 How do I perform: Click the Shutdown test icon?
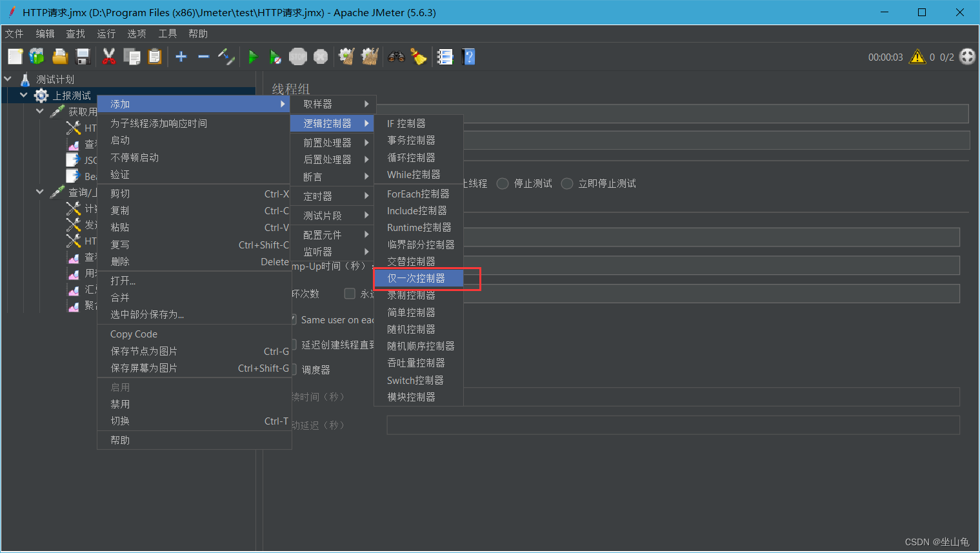(x=321, y=57)
